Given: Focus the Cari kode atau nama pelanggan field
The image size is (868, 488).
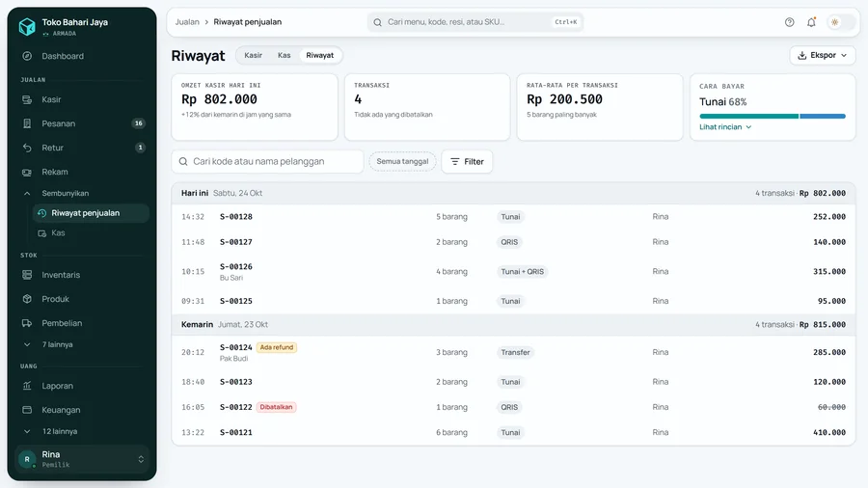Looking at the screenshot, I should point(267,162).
